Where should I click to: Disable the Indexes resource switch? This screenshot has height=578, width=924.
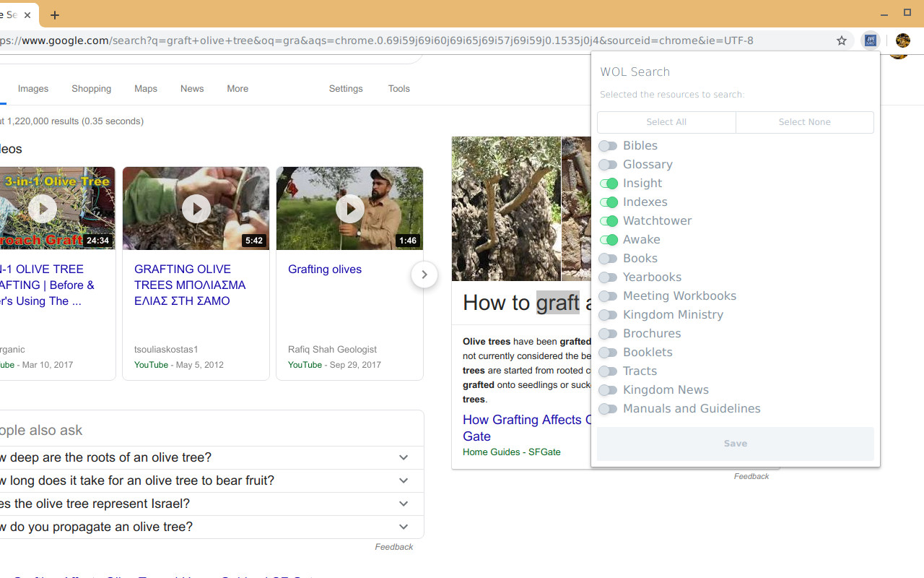(608, 202)
